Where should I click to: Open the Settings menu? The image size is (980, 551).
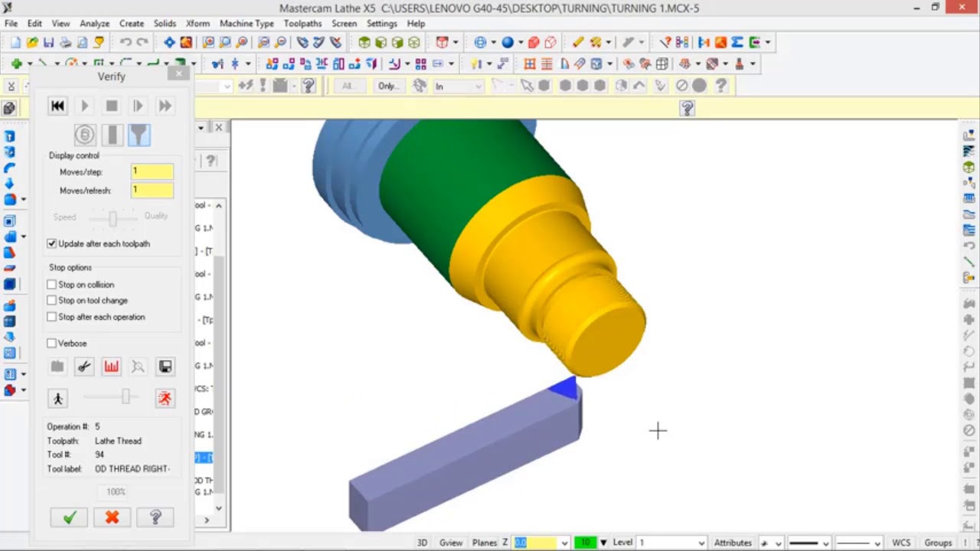coord(381,24)
